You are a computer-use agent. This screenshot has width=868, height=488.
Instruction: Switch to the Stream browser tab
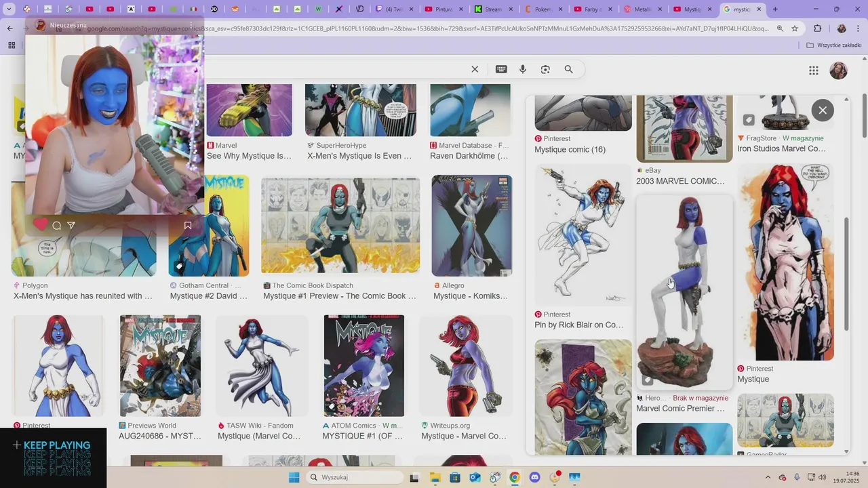(x=493, y=9)
